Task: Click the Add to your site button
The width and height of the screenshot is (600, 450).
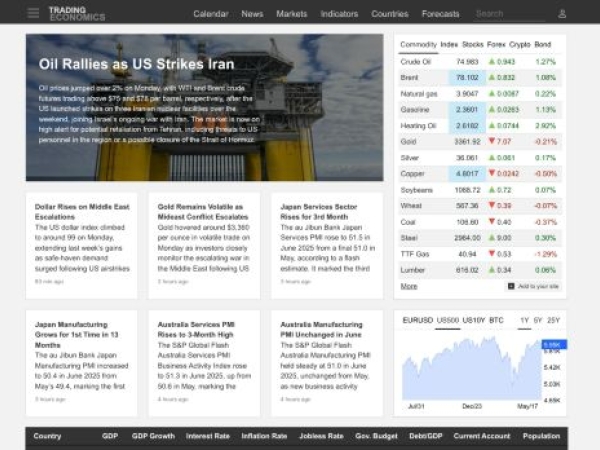Action: coord(533,286)
